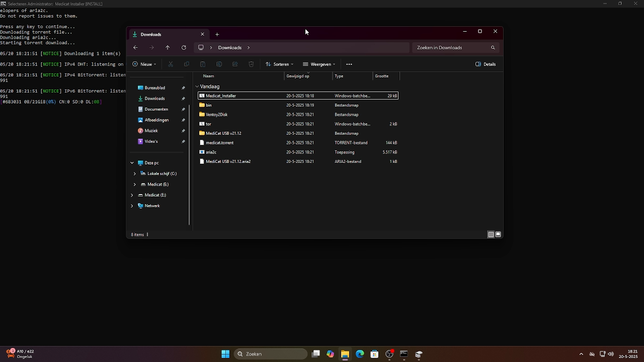This screenshot has height=362, width=644.
Task: Open Microsoft Edge from the taskbar
Action: click(x=360, y=354)
